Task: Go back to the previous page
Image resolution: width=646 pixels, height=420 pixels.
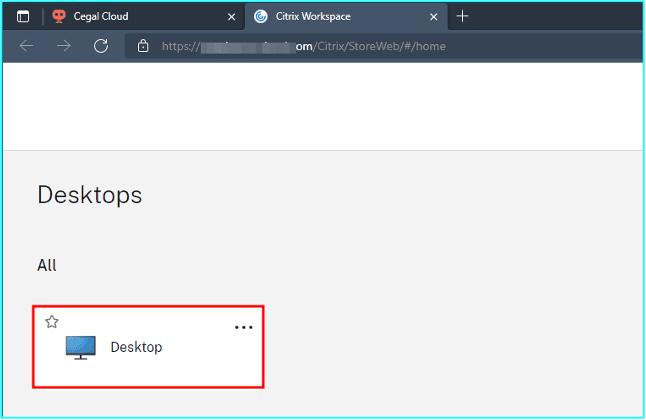Action: tap(27, 46)
